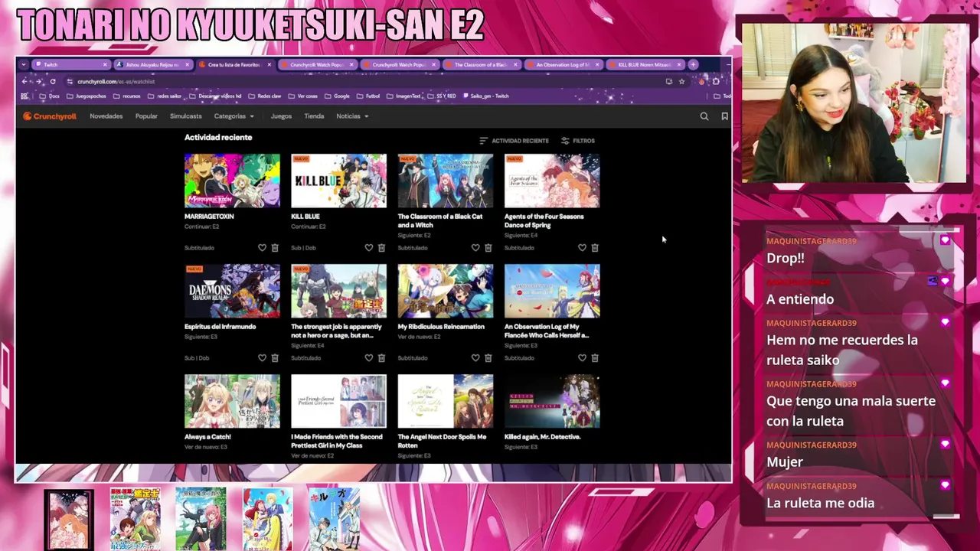Remove The Classroom of a Black Cat trash icon
The height and width of the screenshot is (551, 980).
pyautogui.click(x=488, y=248)
